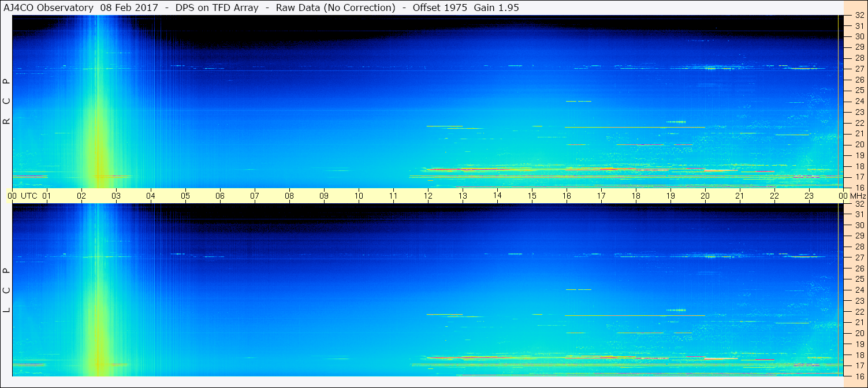This screenshot has height=388, width=868.
Task: Click the 27 MHz label in RCP panel
Action: pyautogui.click(x=859, y=69)
